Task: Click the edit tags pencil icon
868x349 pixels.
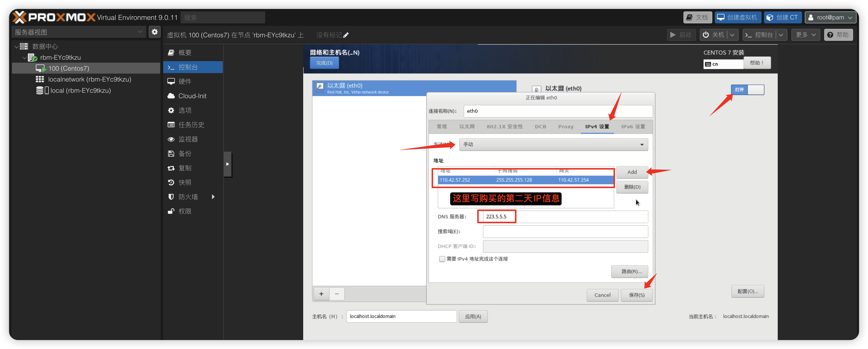Action: (346, 35)
